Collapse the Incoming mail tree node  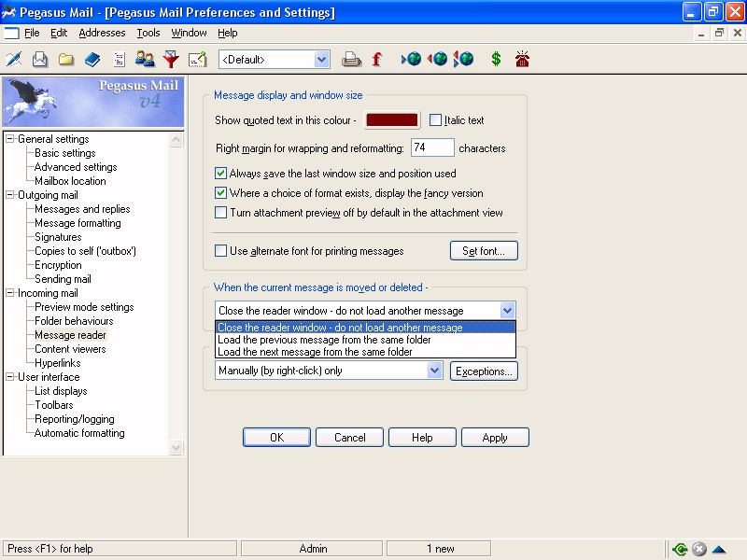10,293
